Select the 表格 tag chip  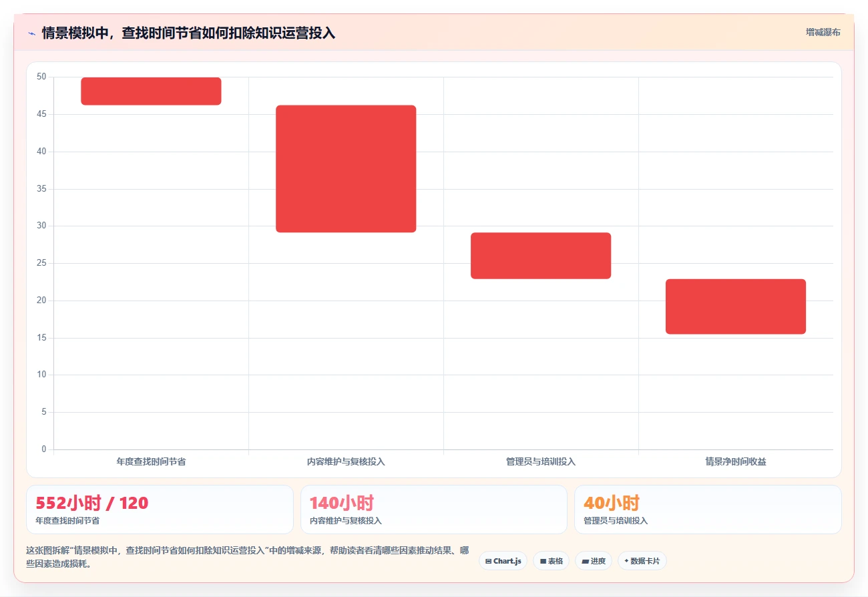[551, 561]
